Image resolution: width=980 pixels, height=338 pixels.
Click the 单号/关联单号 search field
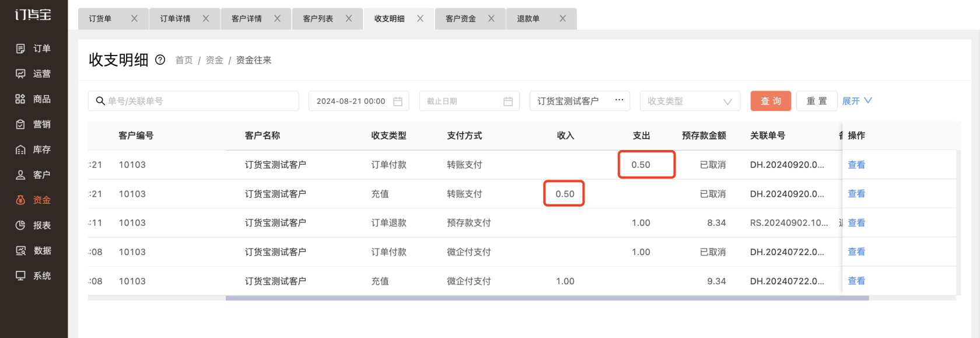(198, 101)
